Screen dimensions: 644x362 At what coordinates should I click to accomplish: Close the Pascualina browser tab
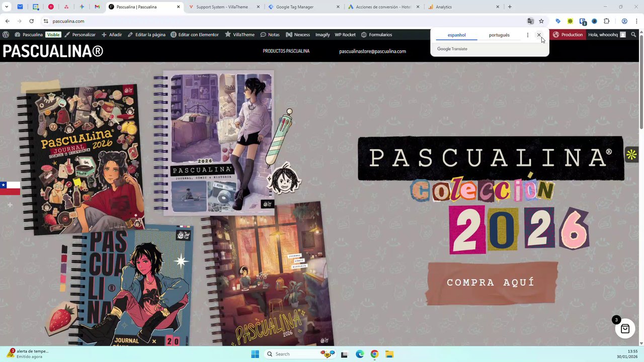[x=179, y=7]
